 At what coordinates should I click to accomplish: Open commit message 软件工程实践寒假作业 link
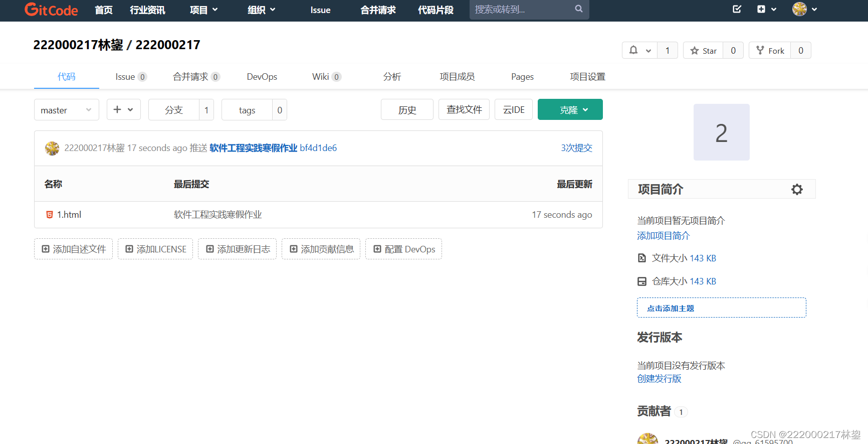point(254,148)
